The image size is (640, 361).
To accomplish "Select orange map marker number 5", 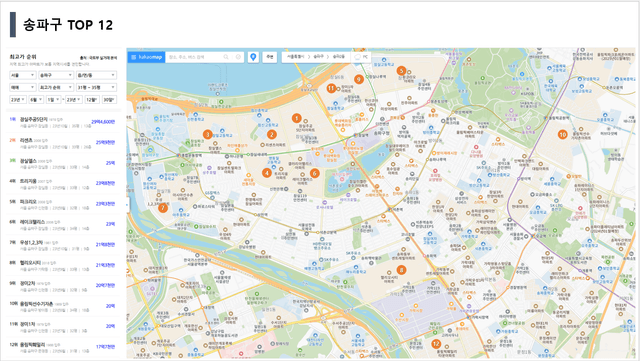I will tap(401, 71).
